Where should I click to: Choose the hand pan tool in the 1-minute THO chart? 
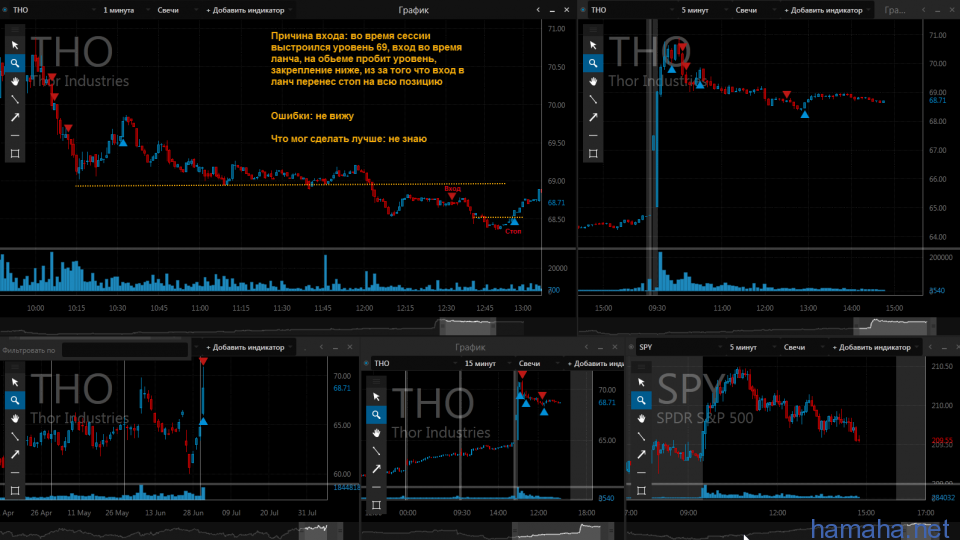point(15,81)
